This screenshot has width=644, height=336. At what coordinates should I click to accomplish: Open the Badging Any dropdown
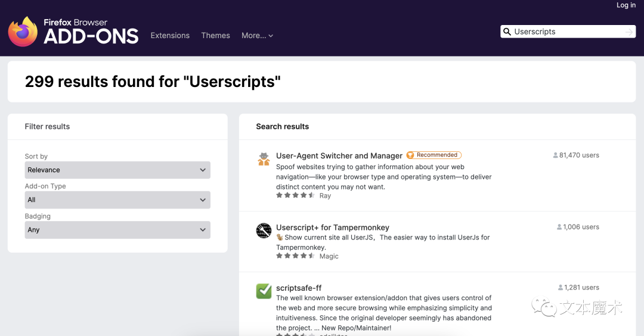coord(117,230)
